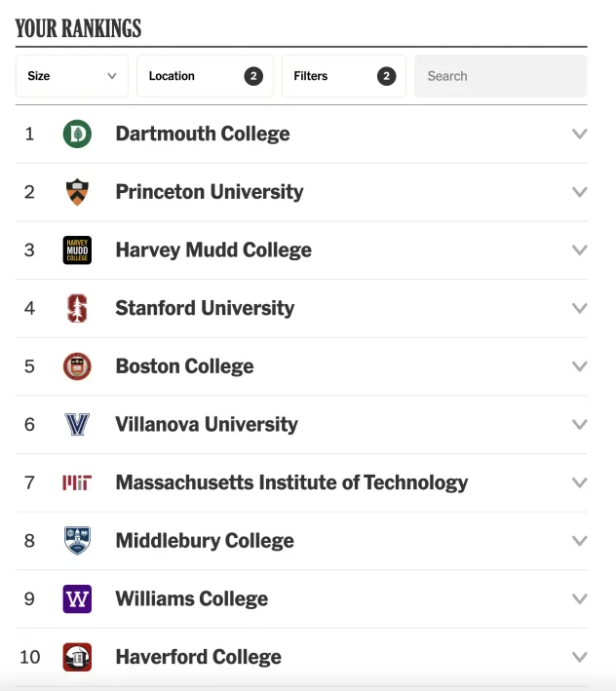Open Massachusetts Institute of Technology link
616x691 pixels.
click(291, 482)
